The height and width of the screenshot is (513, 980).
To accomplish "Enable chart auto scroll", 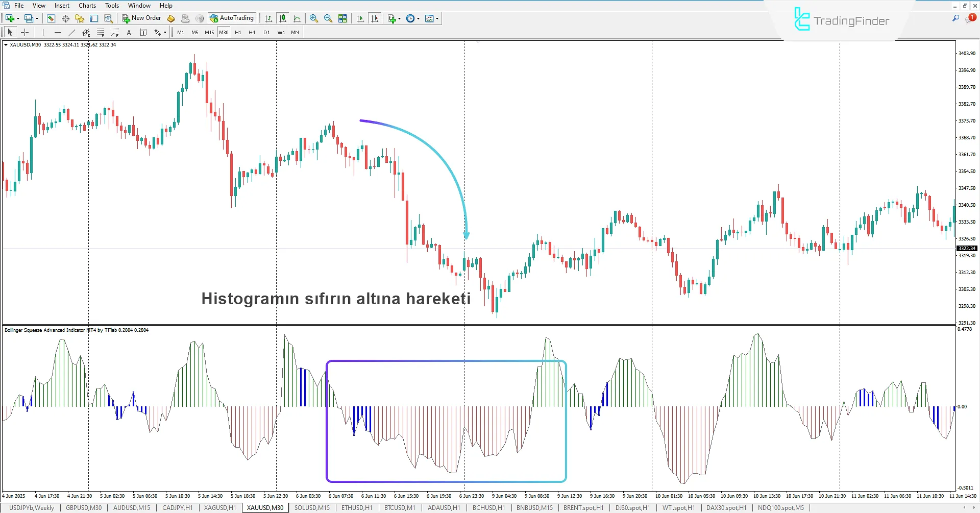I will coord(360,18).
